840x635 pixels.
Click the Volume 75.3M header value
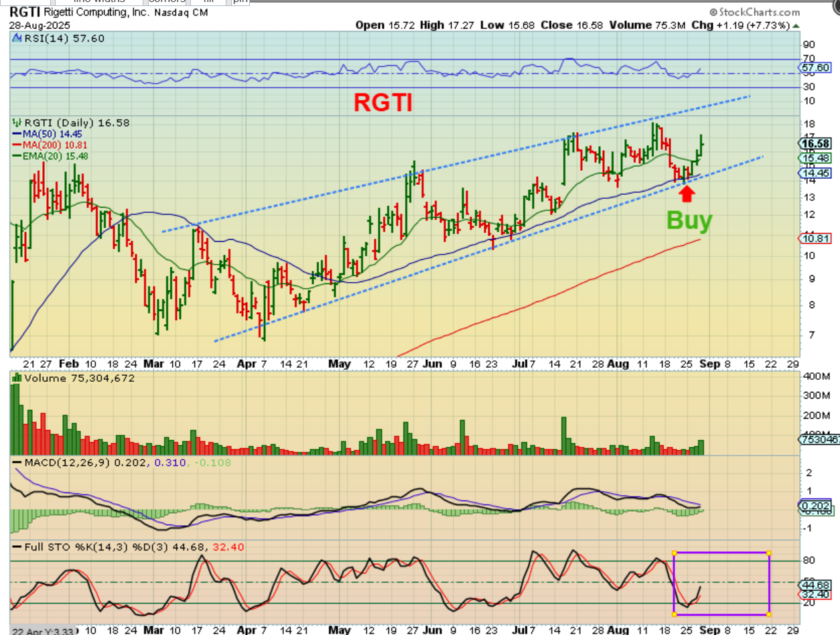[x=648, y=25]
